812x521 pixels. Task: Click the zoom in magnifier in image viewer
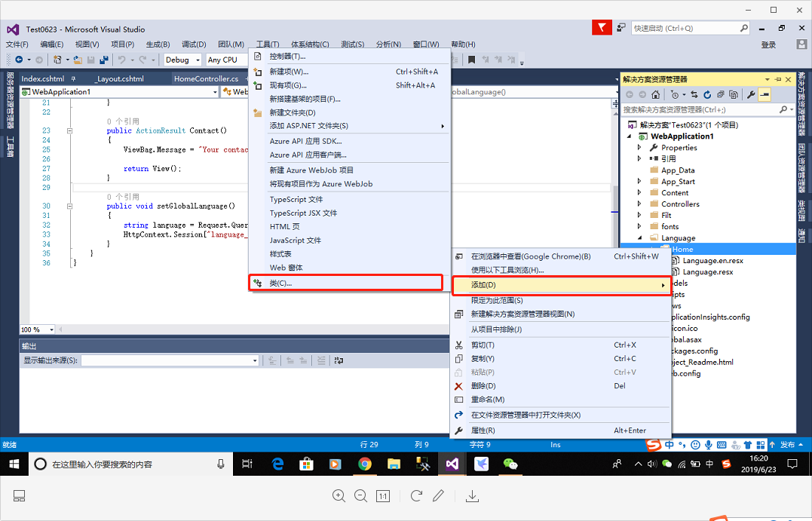tap(339, 496)
